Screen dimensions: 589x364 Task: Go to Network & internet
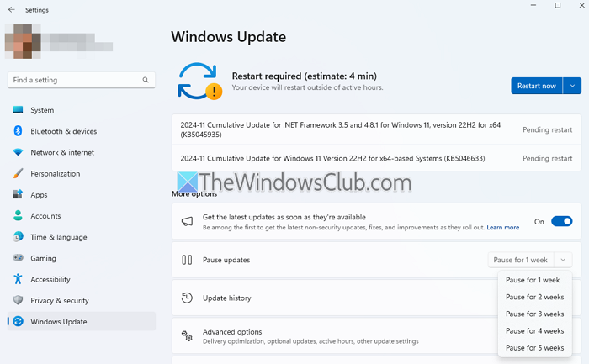[x=81, y=152]
